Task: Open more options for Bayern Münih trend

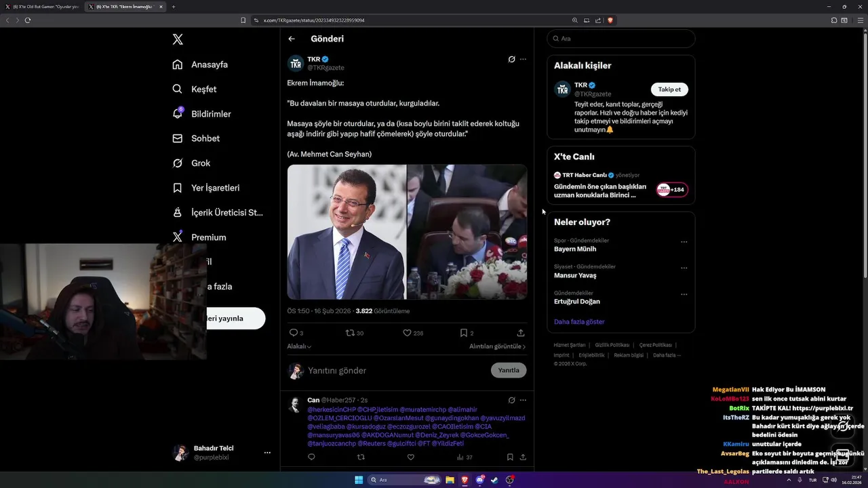Action: click(684, 242)
